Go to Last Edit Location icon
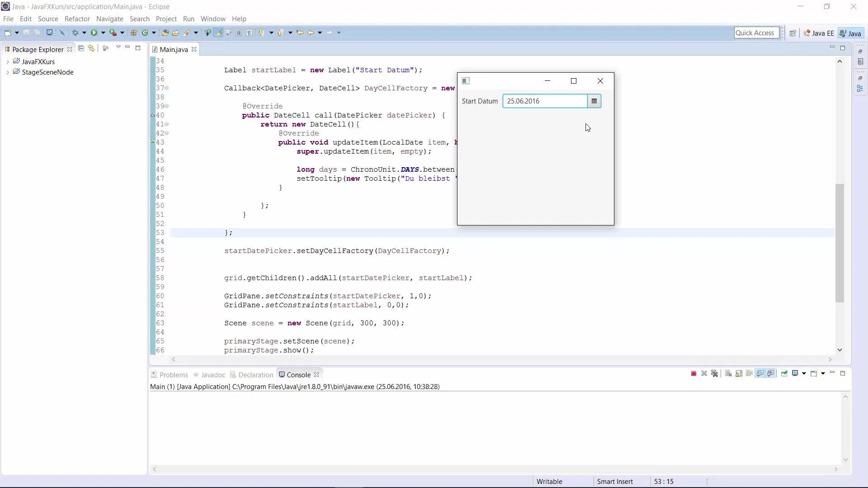Image resolution: width=868 pixels, height=488 pixels. click(x=300, y=33)
